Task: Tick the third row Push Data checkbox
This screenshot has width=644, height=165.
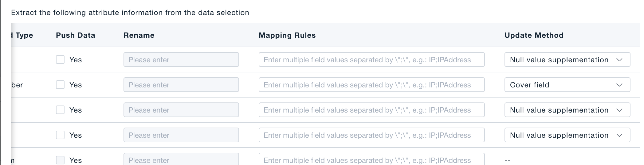Action: coord(60,110)
